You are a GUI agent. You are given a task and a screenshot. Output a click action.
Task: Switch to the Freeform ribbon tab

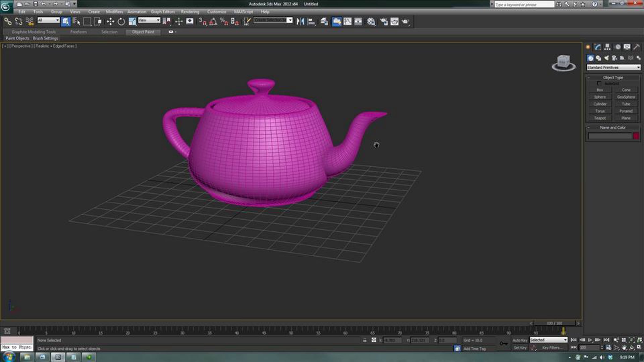[78, 32]
